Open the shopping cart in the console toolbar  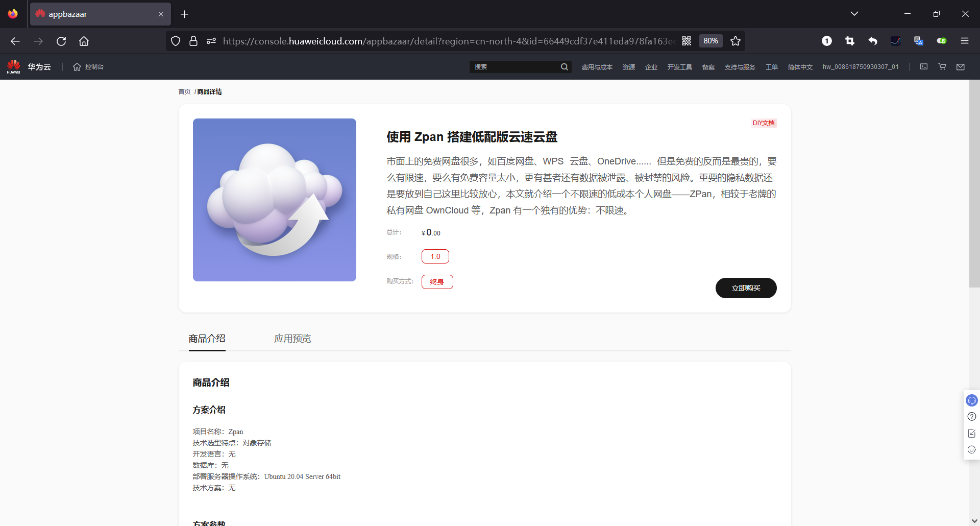(942, 66)
